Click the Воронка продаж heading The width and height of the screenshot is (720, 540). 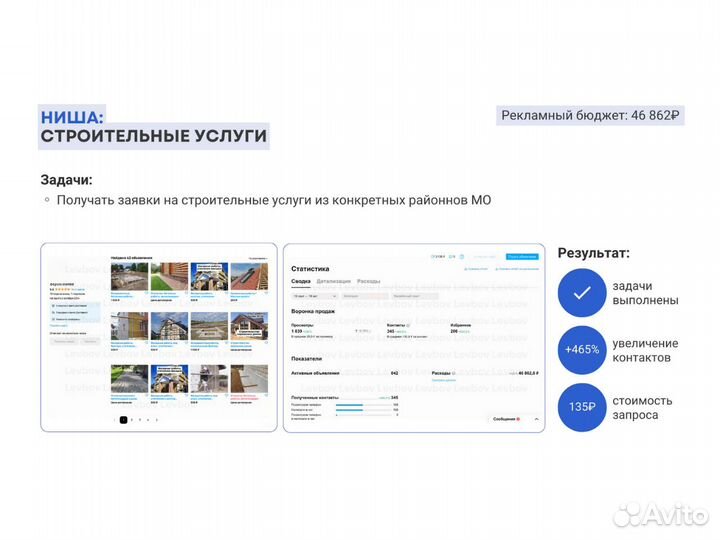313,311
